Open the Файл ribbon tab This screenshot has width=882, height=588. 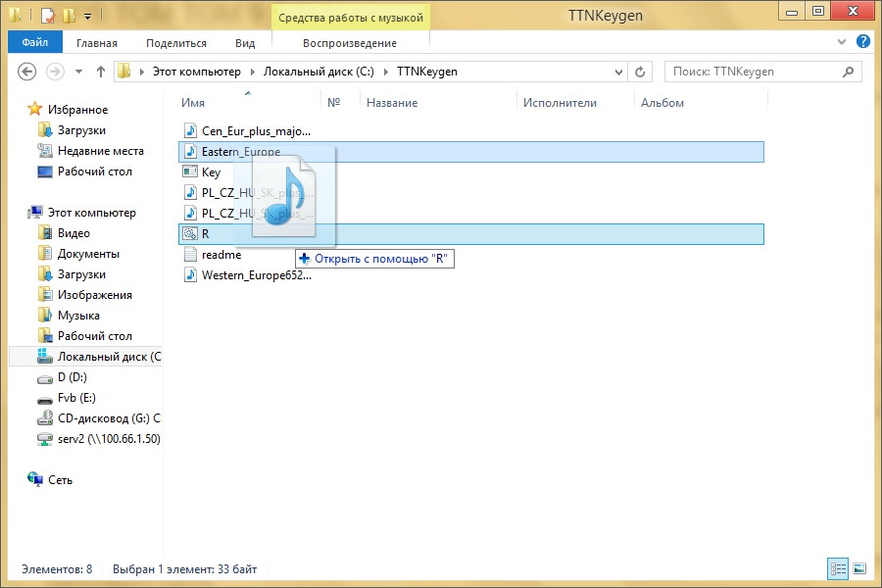click(35, 43)
